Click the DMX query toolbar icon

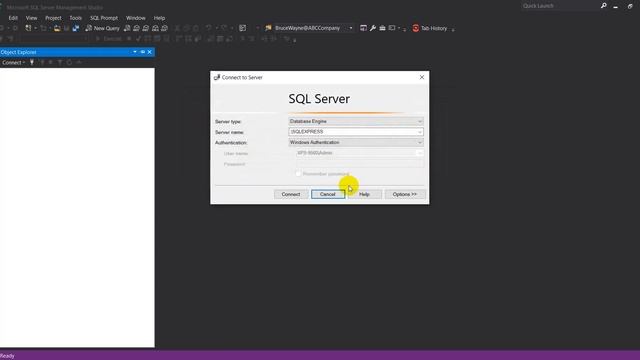click(146, 28)
